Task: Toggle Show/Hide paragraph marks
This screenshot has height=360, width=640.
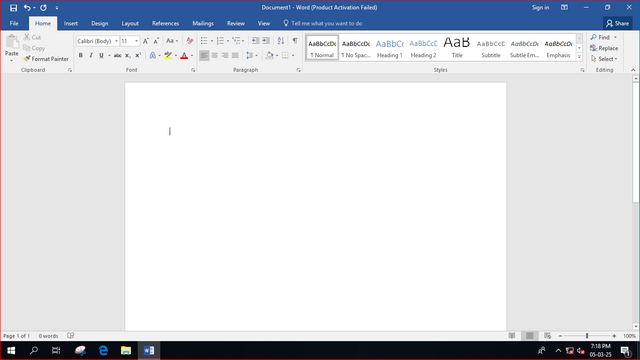Action: pyautogui.click(x=295, y=40)
